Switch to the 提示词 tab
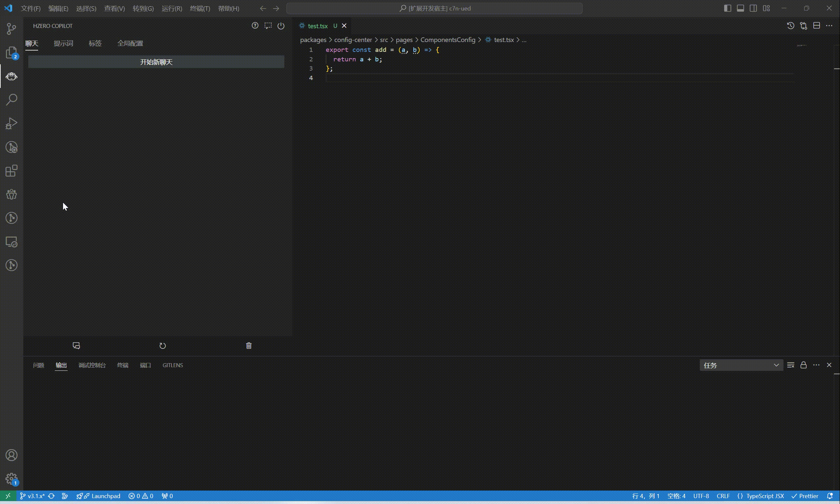840x504 pixels. pos(64,43)
